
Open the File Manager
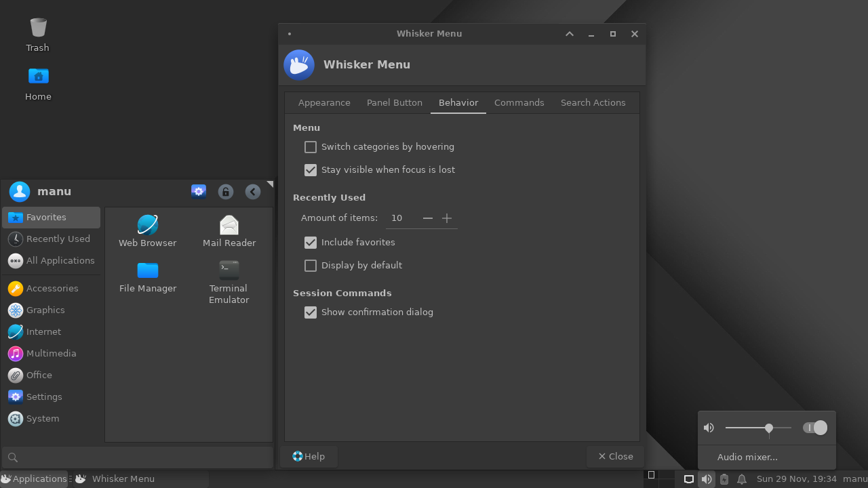click(x=147, y=276)
